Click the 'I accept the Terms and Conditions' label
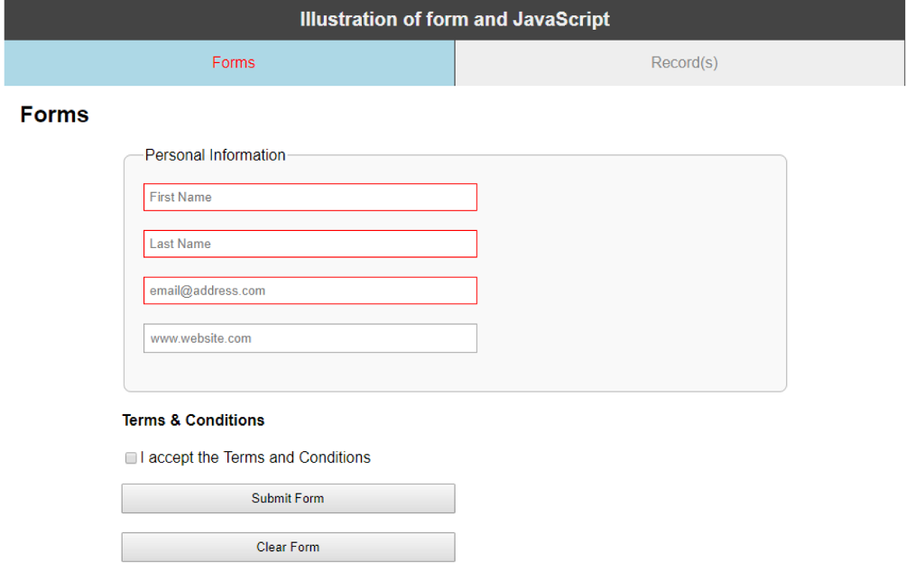This screenshot has width=924, height=563. 255,457
